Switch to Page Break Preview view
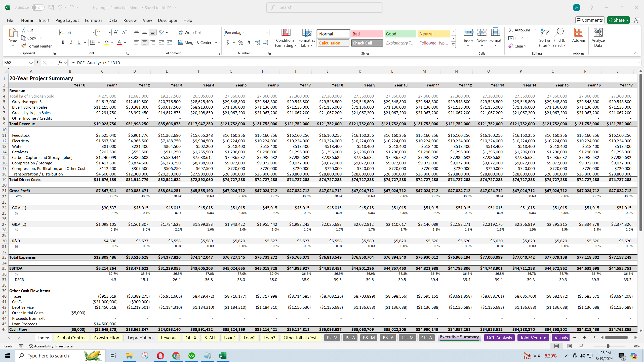The image size is (644, 362). 582,346
